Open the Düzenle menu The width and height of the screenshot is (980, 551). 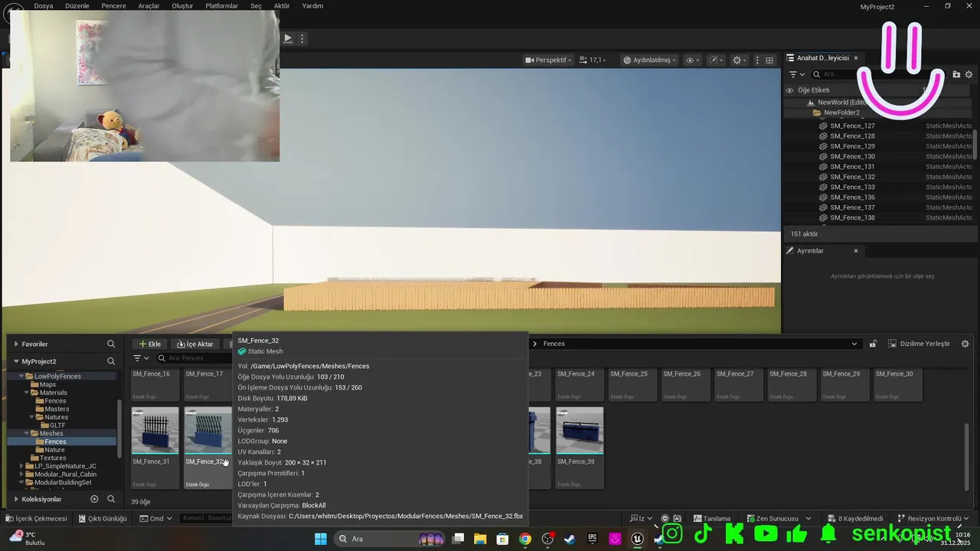point(77,6)
